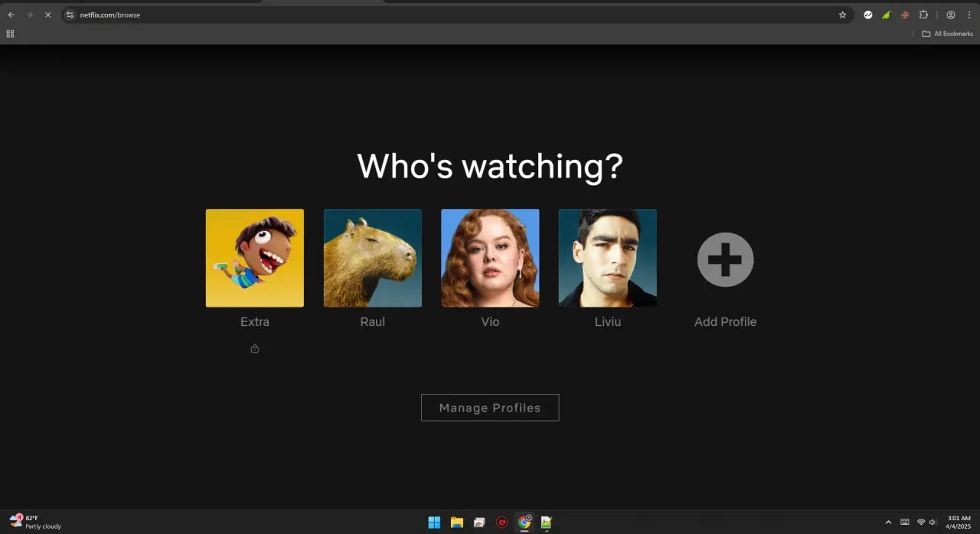Stop page loading with the X button

click(x=47, y=15)
